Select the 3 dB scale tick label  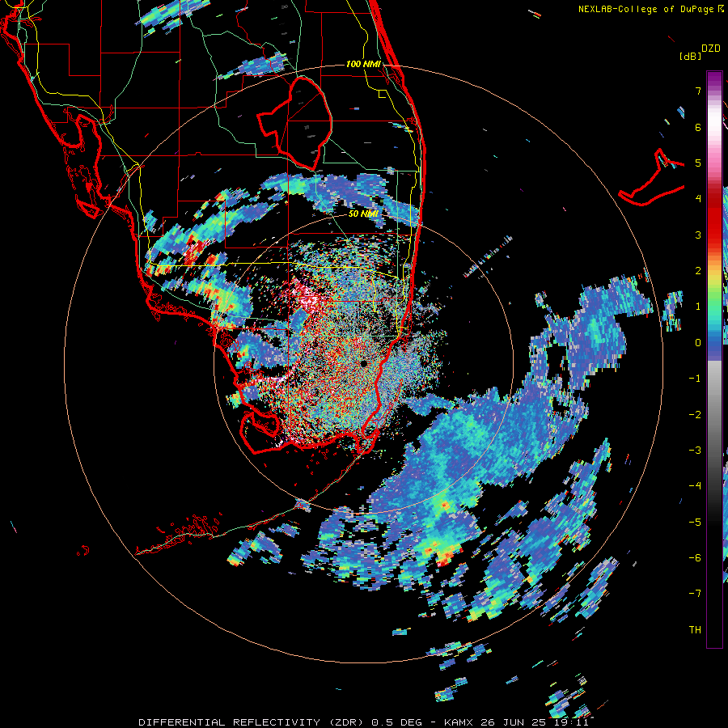click(x=698, y=235)
